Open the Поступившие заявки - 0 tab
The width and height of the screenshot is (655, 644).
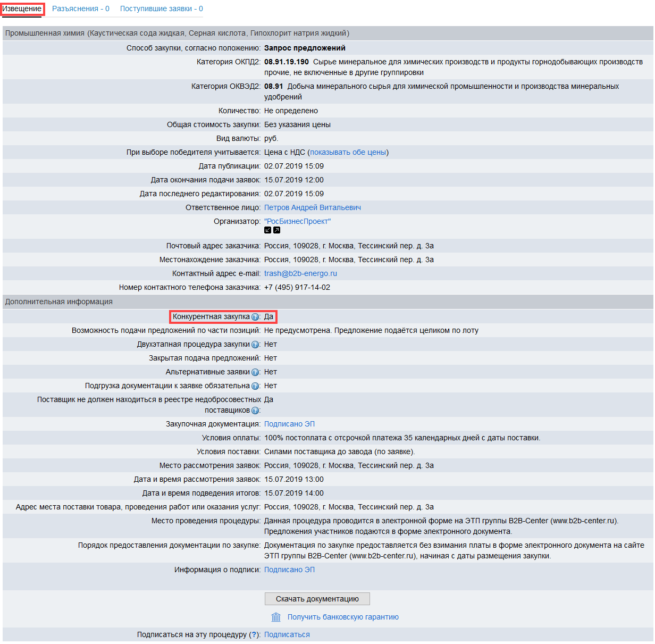pyautogui.click(x=161, y=9)
